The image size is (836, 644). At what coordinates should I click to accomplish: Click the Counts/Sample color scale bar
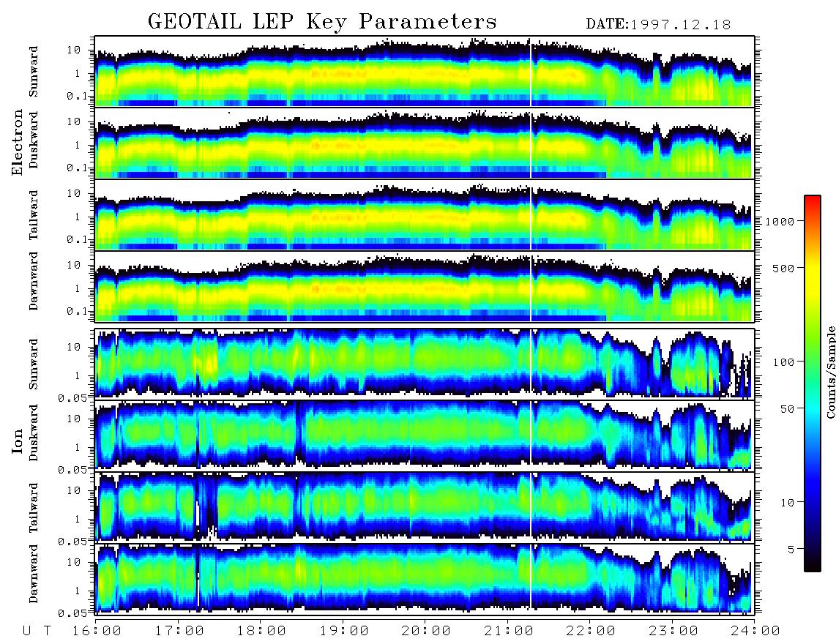coord(813,384)
